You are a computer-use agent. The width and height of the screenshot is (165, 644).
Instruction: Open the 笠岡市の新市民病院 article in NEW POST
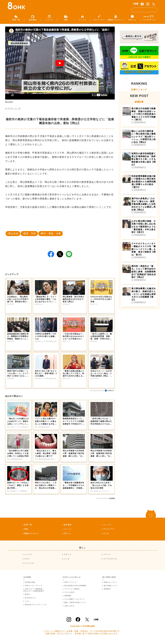tap(139, 160)
